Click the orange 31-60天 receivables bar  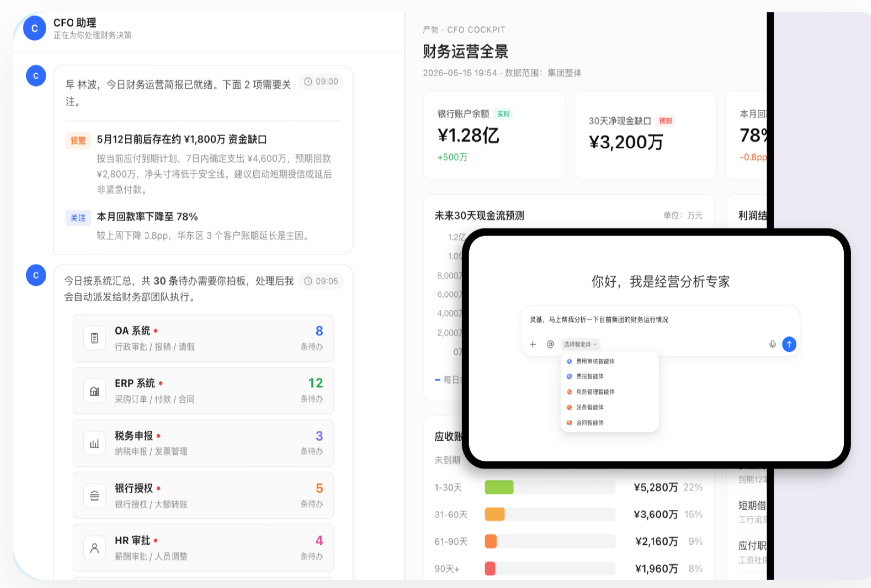pos(495,514)
